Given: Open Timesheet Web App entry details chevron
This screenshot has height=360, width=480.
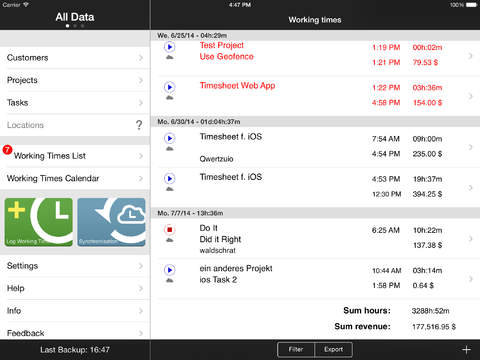Looking at the screenshot, I should pyautogui.click(x=471, y=96).
